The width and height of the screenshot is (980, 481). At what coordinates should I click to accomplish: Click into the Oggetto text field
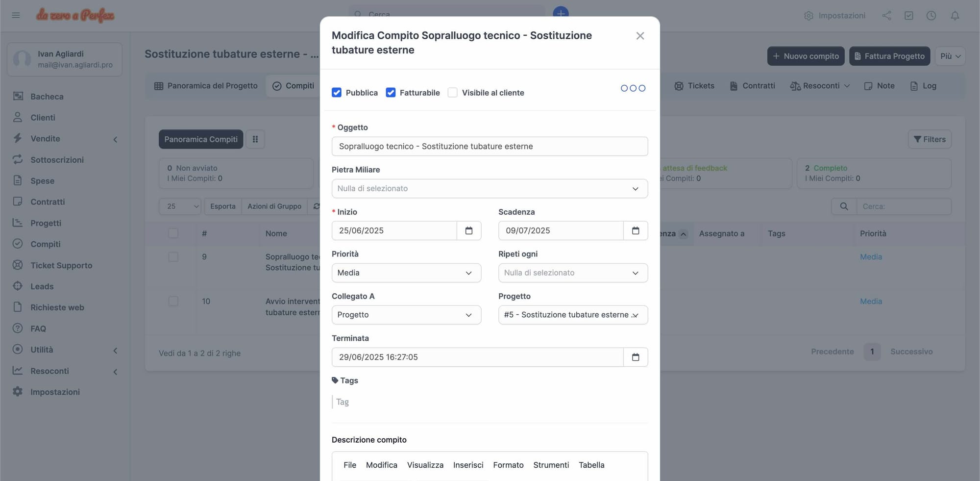click(489, 147)
